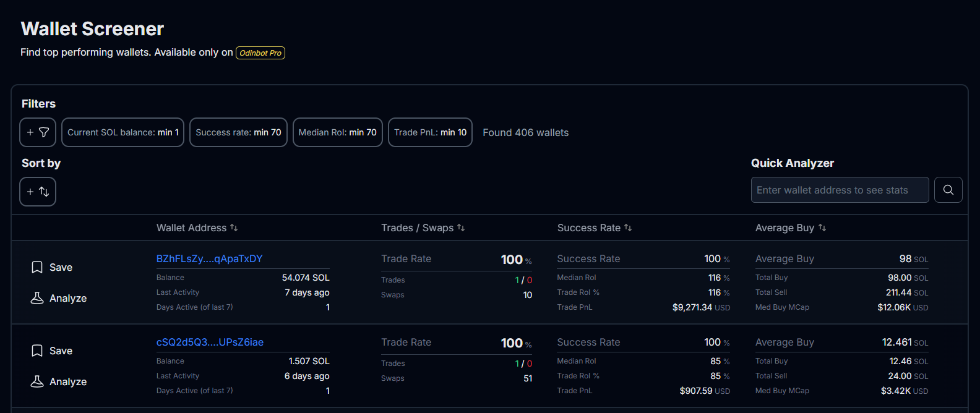Focus the wallet address input in Quick Analyzer

[840, 190]
